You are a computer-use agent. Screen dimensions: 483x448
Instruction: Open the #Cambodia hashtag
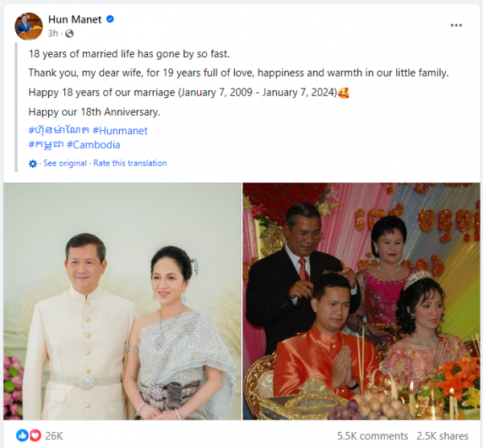point(93,145)
